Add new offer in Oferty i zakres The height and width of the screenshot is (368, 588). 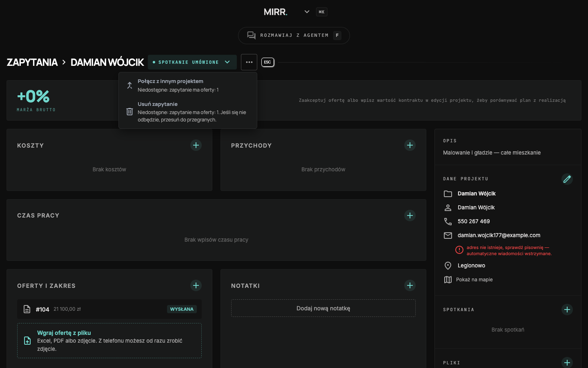[196, 285]
